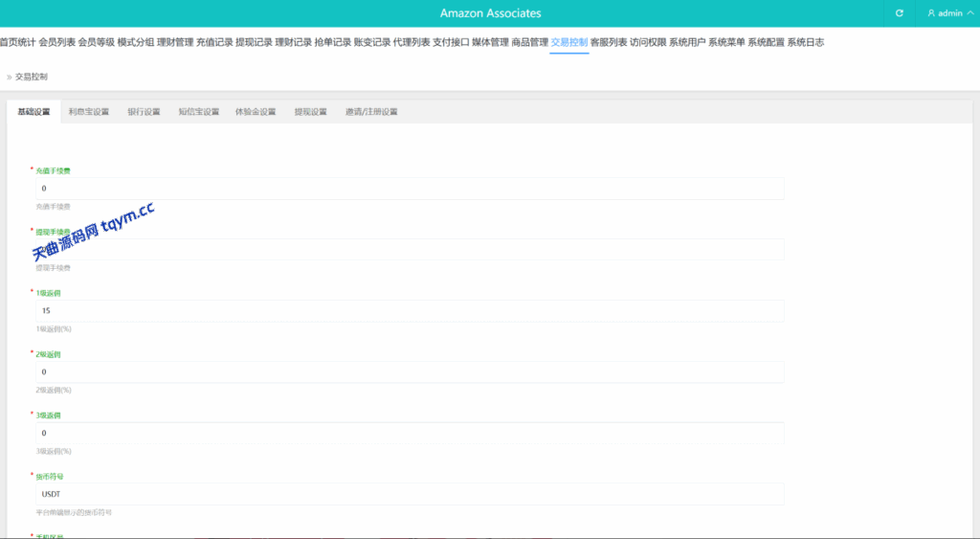Click the refresh icon in header
The width and height of the screenshot is (980, 539).
[899, 13]
